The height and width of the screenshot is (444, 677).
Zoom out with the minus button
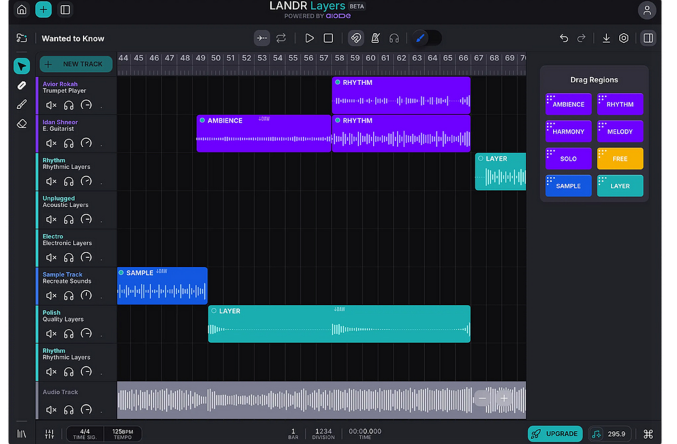pyautogui.click(x=482, y=398)
